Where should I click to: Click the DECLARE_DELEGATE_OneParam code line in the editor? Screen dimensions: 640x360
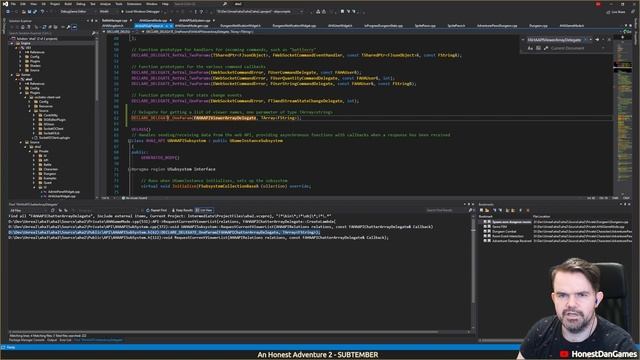[x=216, y=118]
